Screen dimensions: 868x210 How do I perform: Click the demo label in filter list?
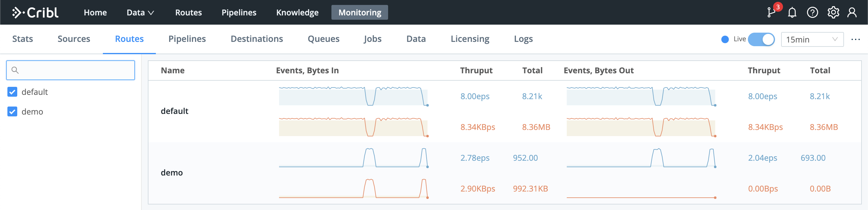click(32, 111)
